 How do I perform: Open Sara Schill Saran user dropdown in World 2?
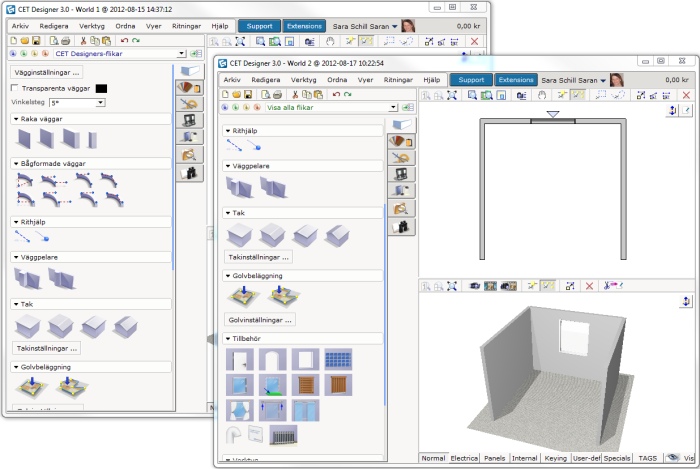603,81
